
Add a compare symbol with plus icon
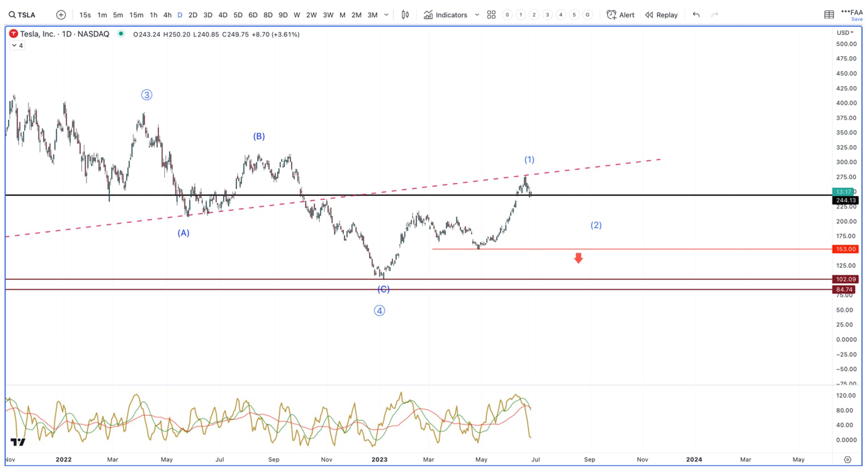click(61, 15)
